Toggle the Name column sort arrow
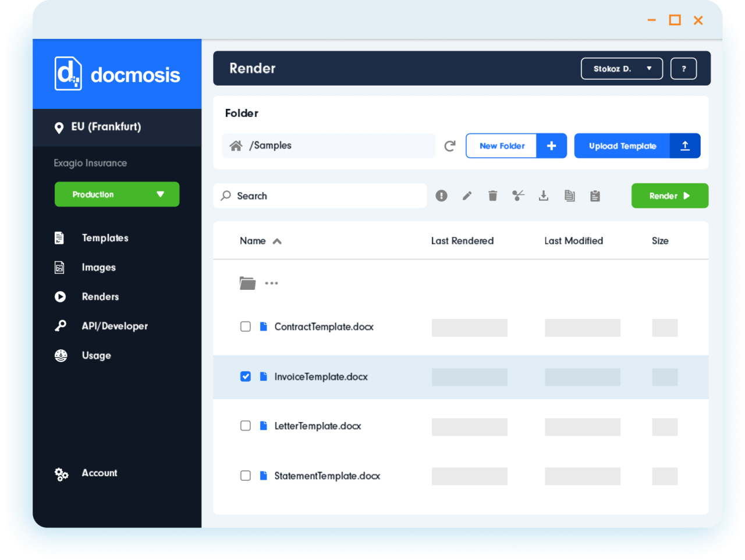Image resolution: width=745 pixels, height=560 pixels. pos(277,240)
